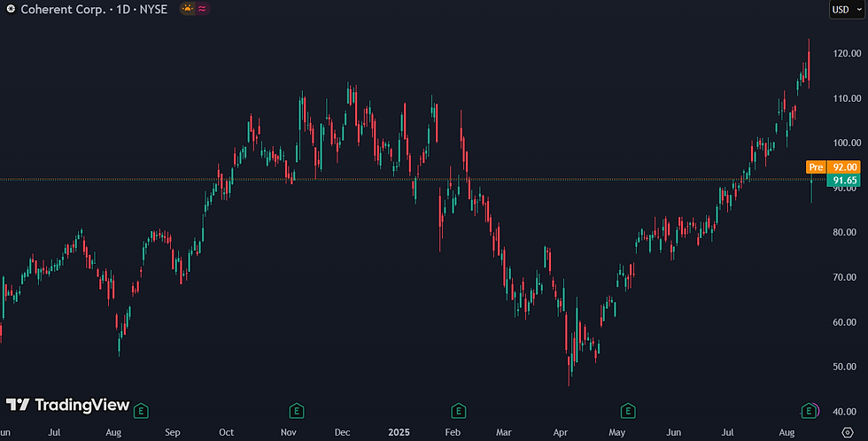Open the earnings marker above the May label
Image resolution: width=868 pixels, height=441 pixels.
pos(628,411)
